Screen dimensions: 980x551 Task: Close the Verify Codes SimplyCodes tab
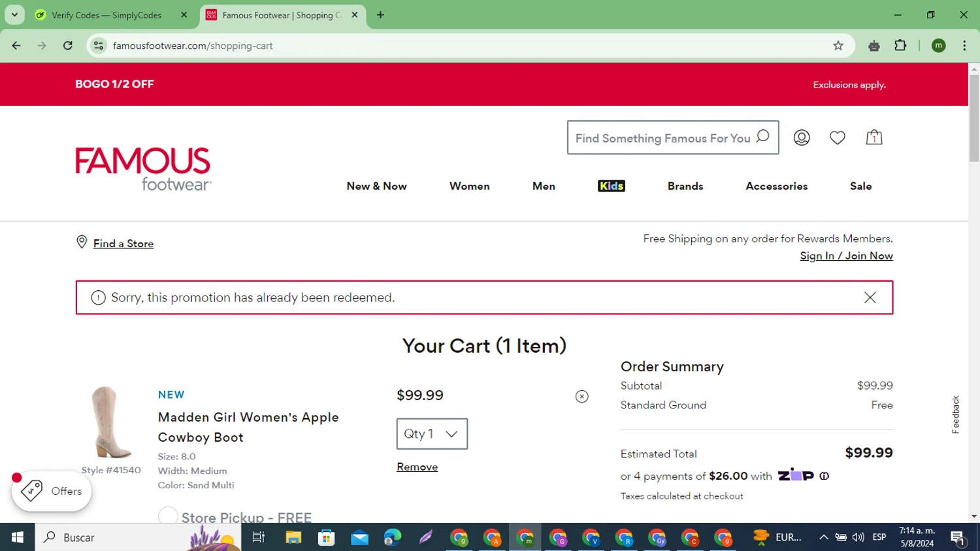coord(184,15)
